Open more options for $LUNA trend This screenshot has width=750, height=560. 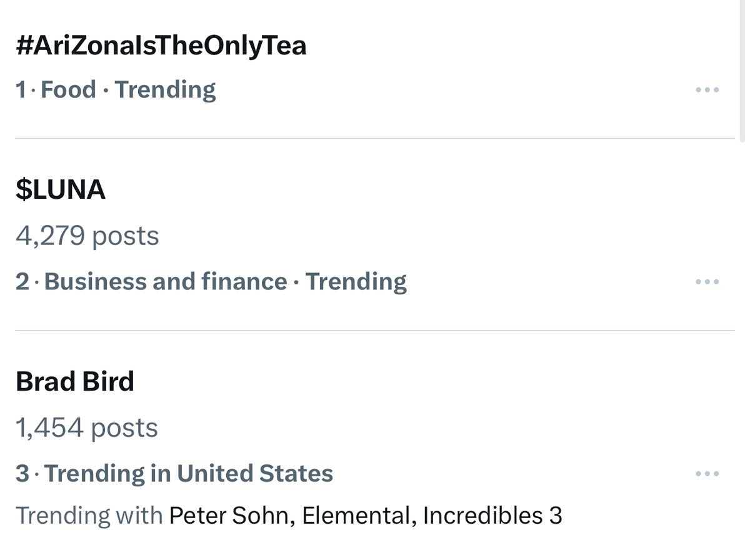[707, 282]
